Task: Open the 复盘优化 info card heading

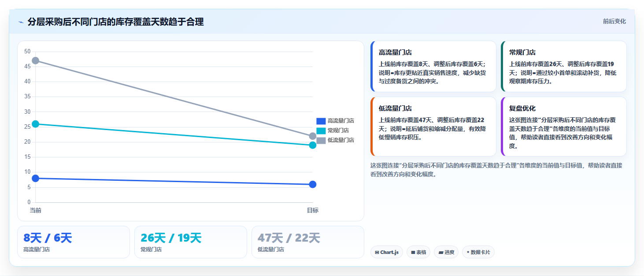Action: pyautogui.click(x=522, y=108)
